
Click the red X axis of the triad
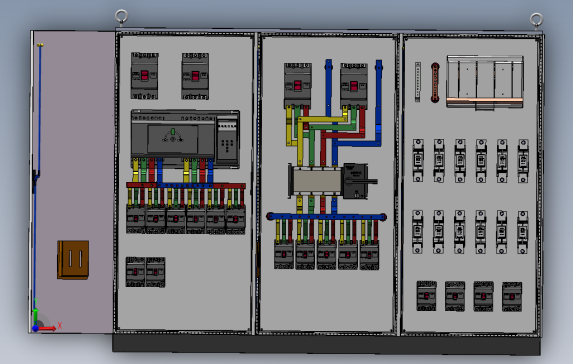(x=47, y=329)
